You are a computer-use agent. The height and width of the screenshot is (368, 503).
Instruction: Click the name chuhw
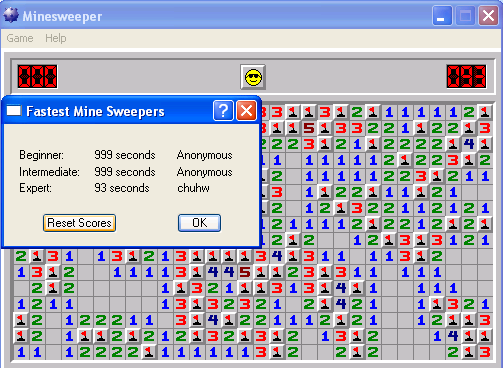[x=193, y=188]
